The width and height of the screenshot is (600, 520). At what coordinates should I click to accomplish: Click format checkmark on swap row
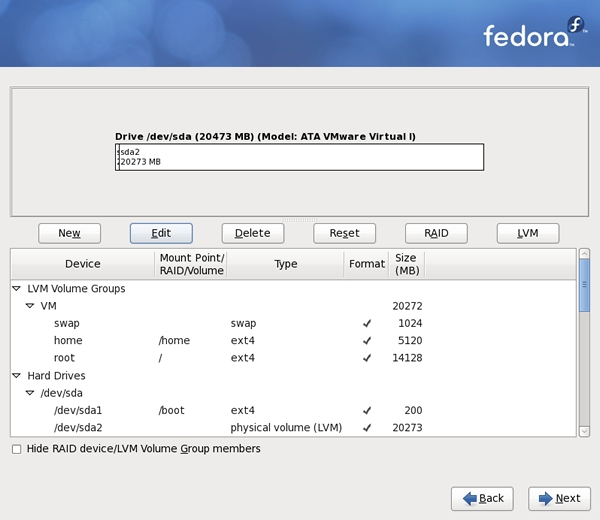(x=367, y=324)
